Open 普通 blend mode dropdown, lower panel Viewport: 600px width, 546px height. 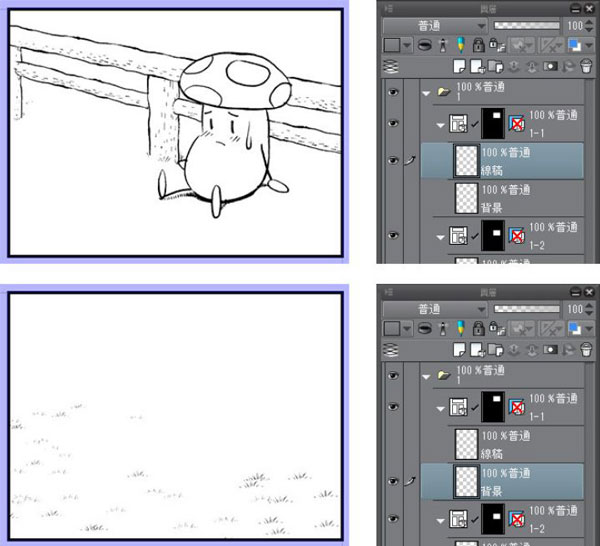click(x=435, y=309)
